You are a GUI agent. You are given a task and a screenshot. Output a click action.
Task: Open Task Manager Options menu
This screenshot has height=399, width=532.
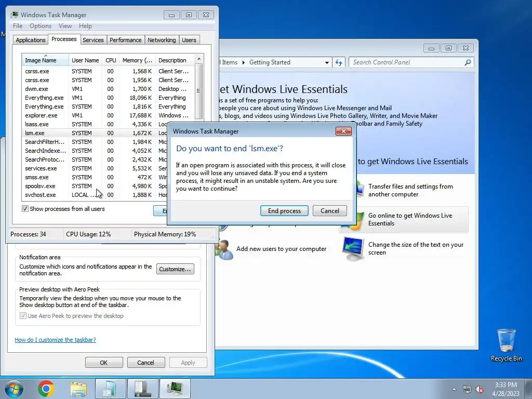(41, 26)
